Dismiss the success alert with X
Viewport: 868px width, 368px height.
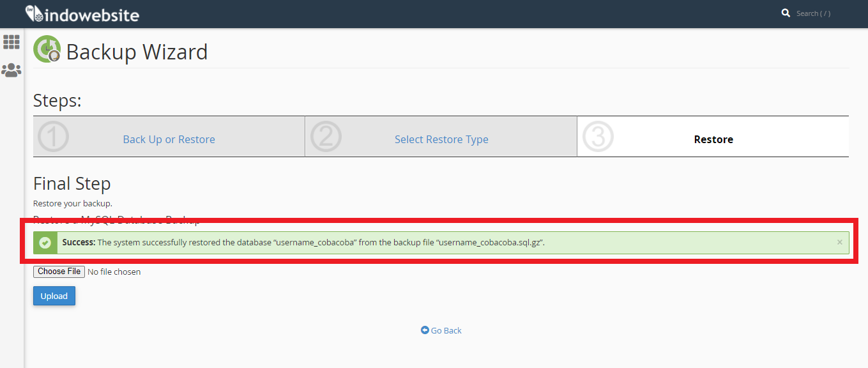[x=839, y=242]
